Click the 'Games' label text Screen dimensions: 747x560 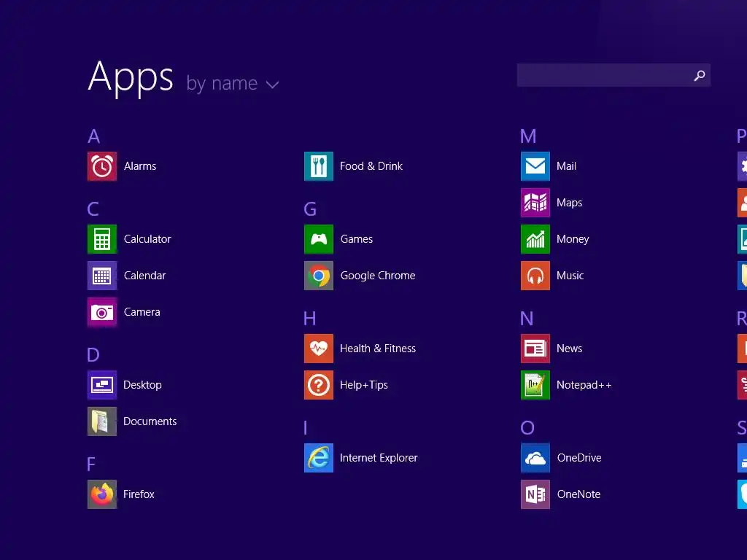pyautogui.click(x=357, y=239)
